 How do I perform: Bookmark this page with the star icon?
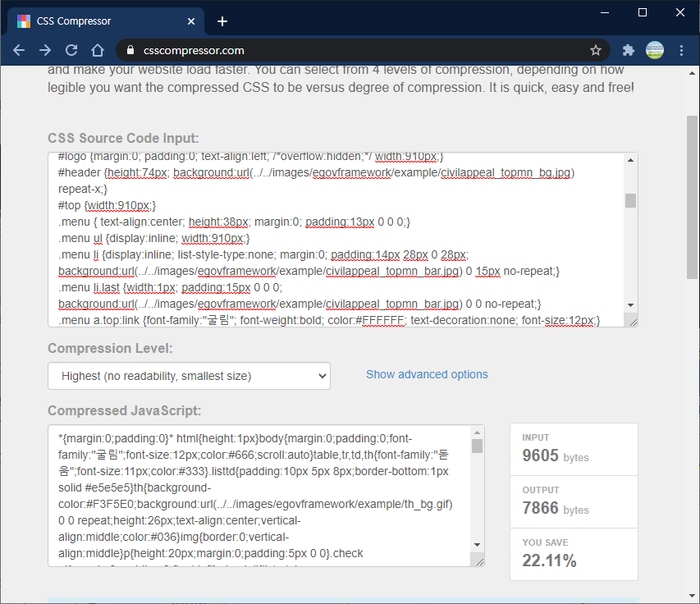[596, 50]
